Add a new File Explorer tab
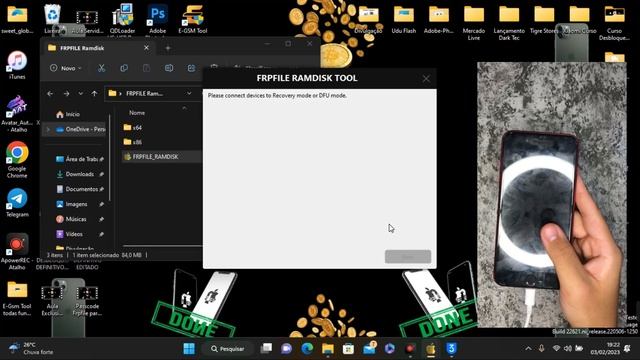This screenshot has height=360, width=640. (168, 48)
